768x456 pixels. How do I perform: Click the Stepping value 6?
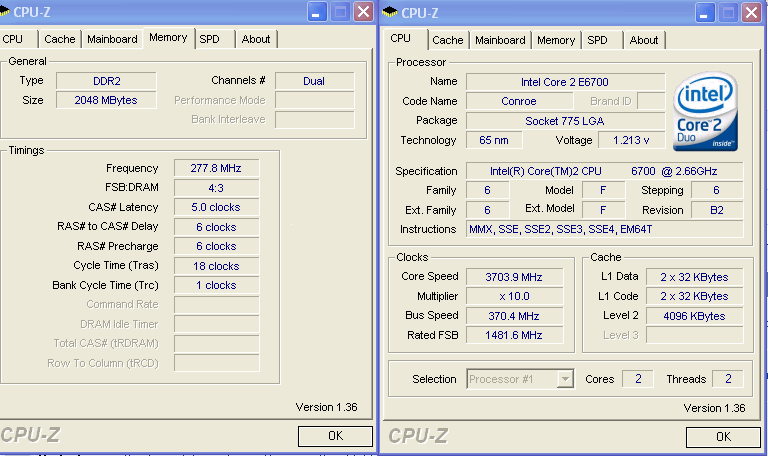point(717,191)
